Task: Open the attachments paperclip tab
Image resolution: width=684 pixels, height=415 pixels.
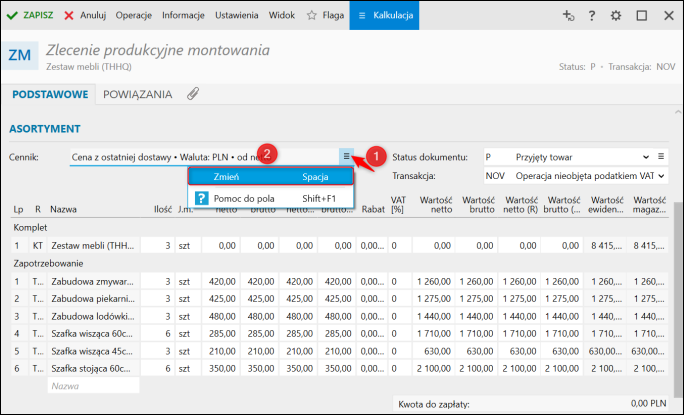Action: 193,94
